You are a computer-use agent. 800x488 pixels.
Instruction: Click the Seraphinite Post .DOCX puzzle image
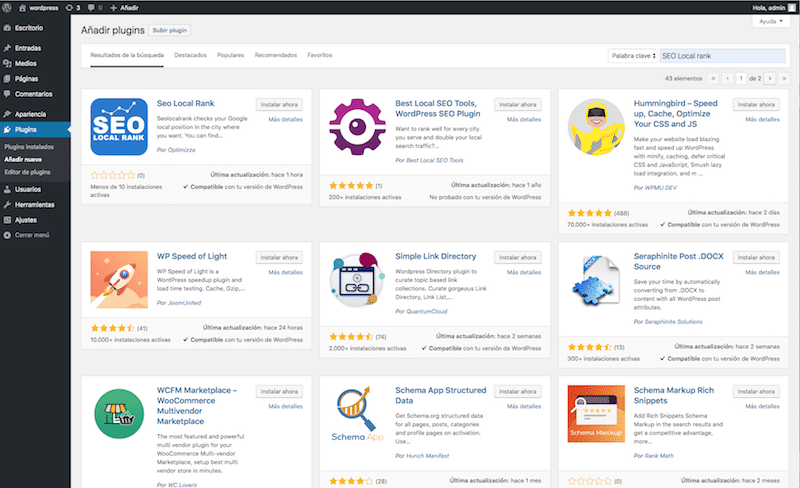596,280
